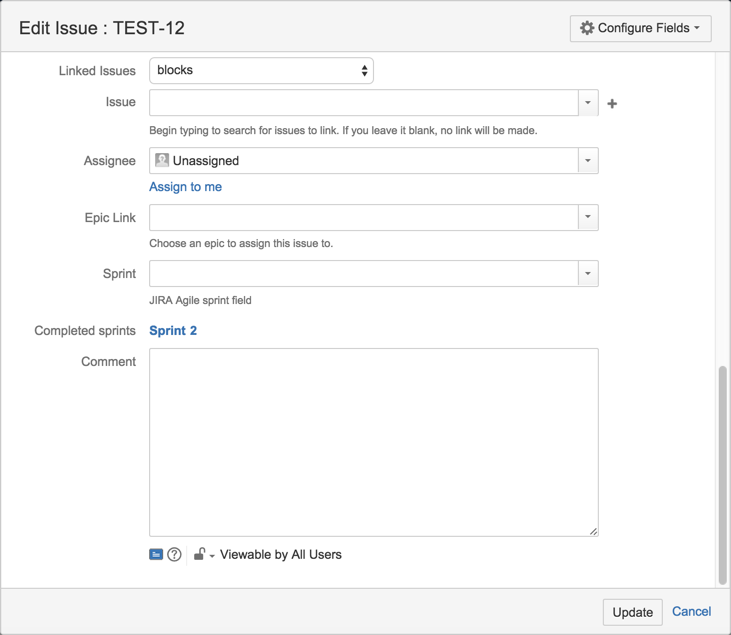The height and width of the screenshot is (635, 731).
Task: Click the Comment box resize handle
Action: pos(593,531)
